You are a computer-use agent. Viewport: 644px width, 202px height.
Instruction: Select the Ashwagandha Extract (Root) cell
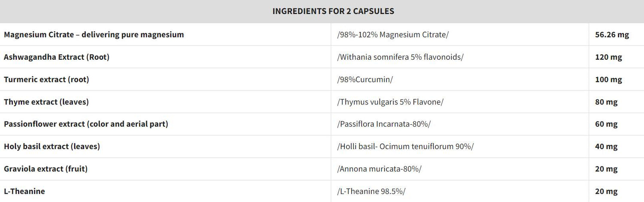(57, 57)
